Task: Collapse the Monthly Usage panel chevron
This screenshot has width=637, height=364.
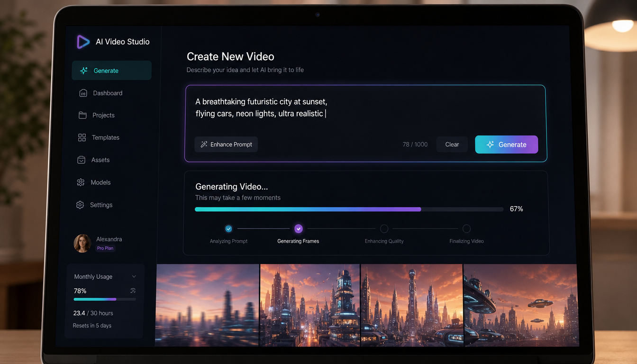Action: (134, 276)
